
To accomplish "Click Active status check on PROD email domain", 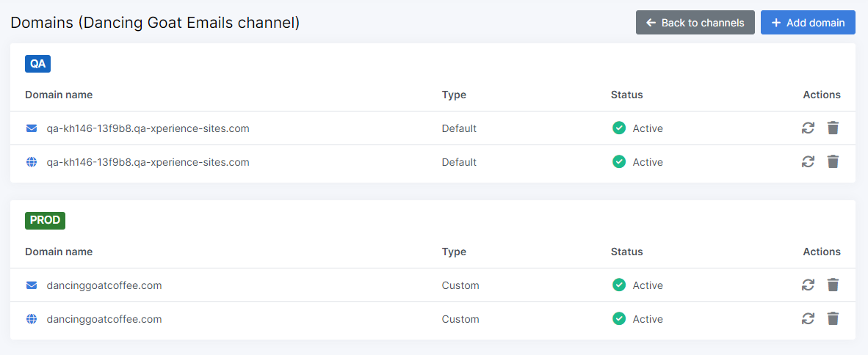I will click(619, 285).
